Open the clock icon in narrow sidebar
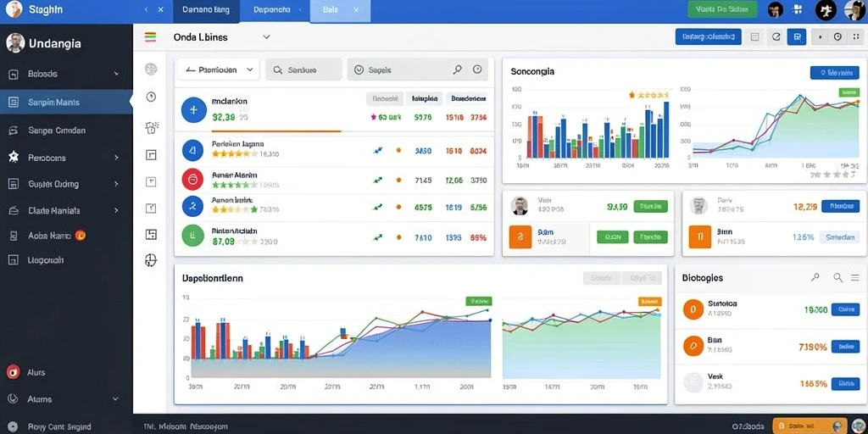The width and height of the screenshot is (868, 434). (x=151, y=97)
